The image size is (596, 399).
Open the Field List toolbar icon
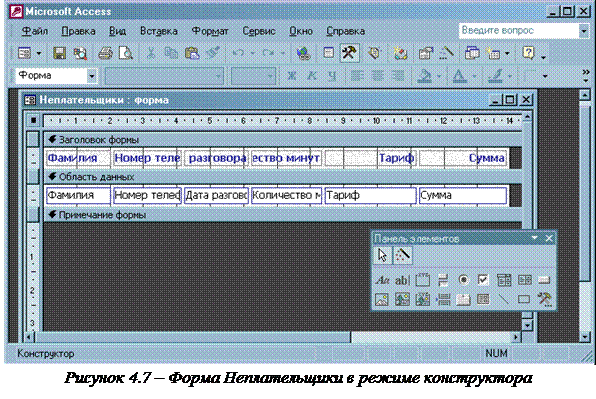pos(328,52)
